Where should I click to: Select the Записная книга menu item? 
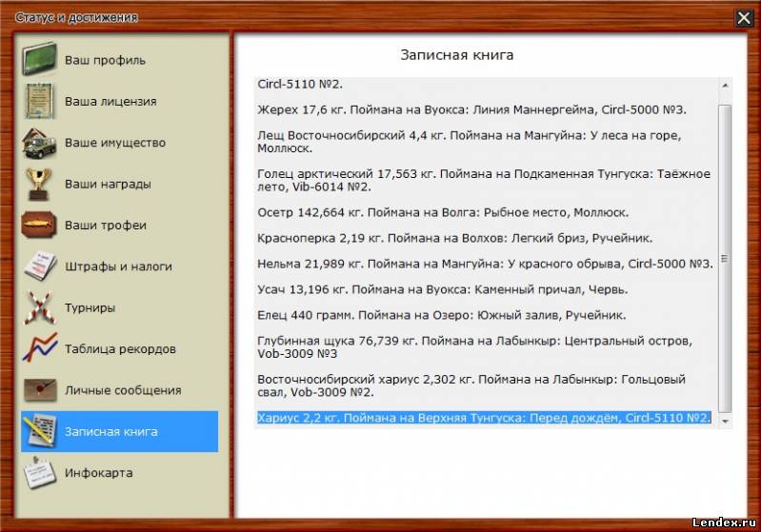tap(111, 431)
